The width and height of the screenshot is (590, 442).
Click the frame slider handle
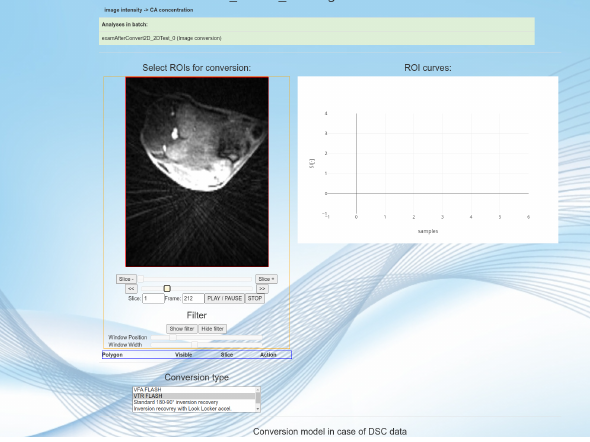167,289
